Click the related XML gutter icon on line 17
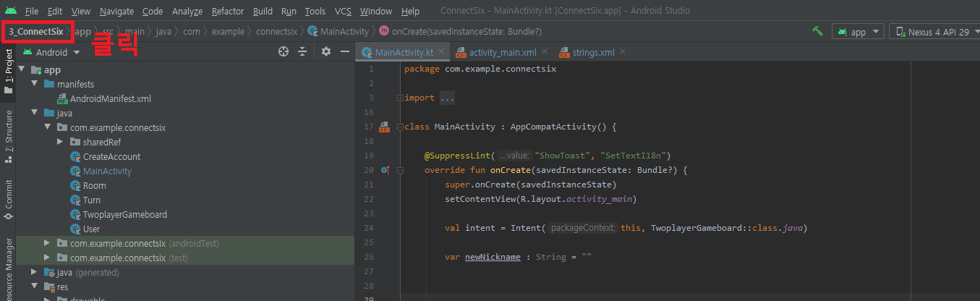 385,127
